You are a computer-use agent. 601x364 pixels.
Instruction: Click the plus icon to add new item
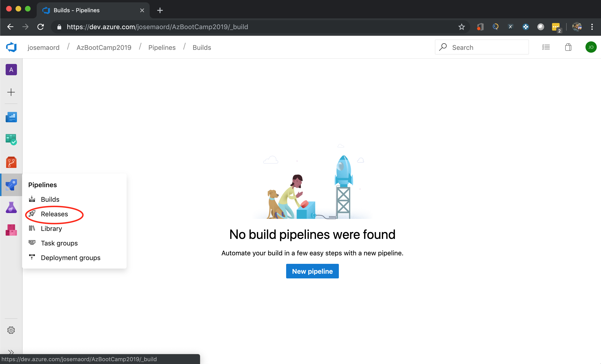coord(11,92)
